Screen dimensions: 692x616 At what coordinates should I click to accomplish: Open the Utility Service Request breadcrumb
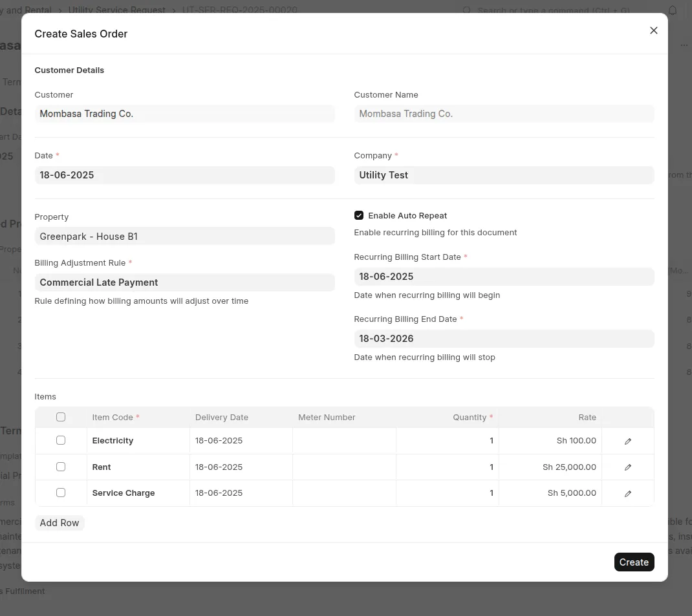[116, 10]
